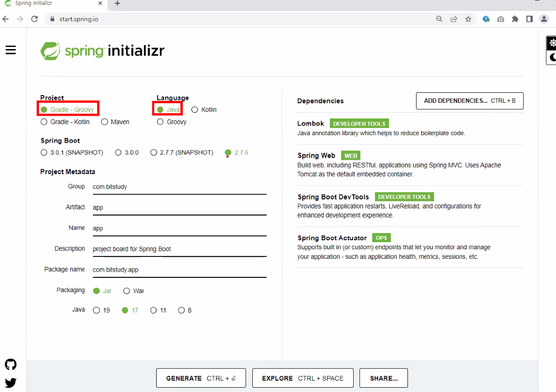Choose Spring Boot 3.0.1 (SNAPSHOT)
556x392 pixels.
(72, 153)
